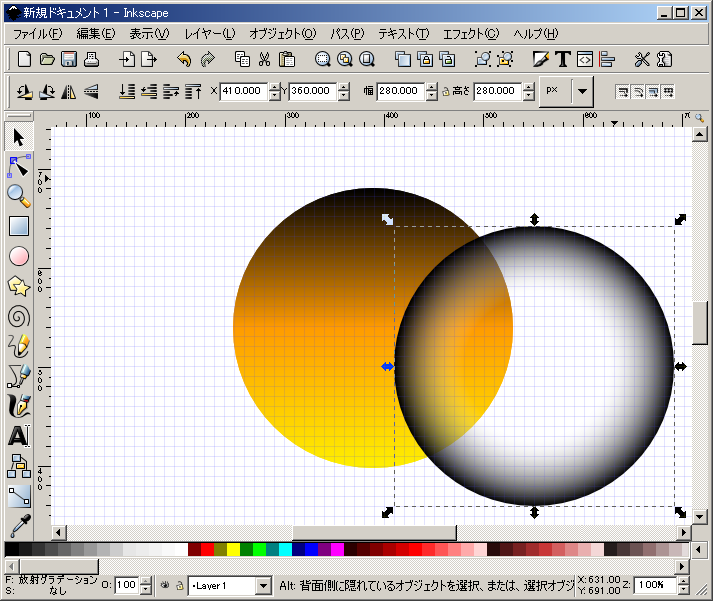Open Fill and Stroke dialog icon
The height and width of the screenshot is (601, 713).
point(540,60)
